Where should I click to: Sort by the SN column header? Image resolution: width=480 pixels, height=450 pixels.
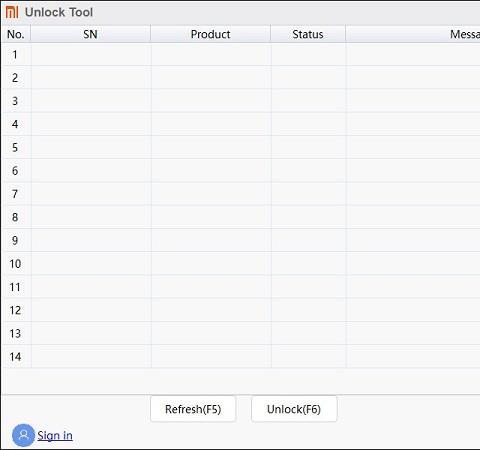90,34
